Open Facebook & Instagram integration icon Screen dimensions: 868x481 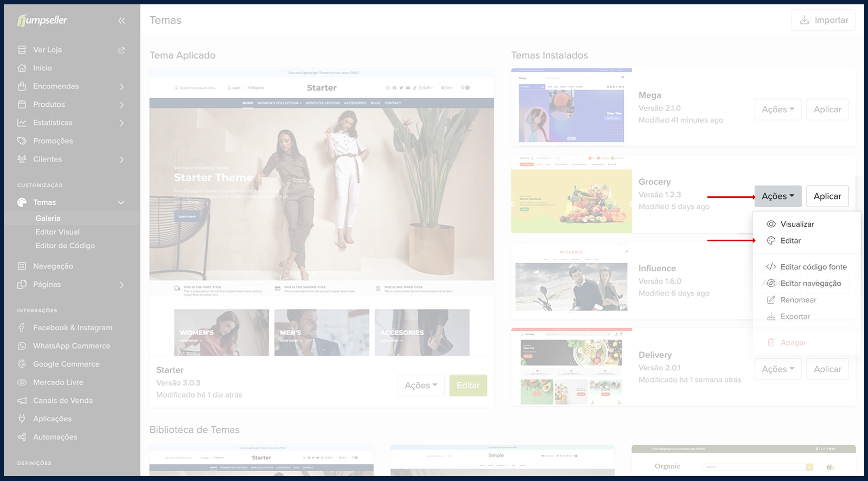click(x=22, y=328)
